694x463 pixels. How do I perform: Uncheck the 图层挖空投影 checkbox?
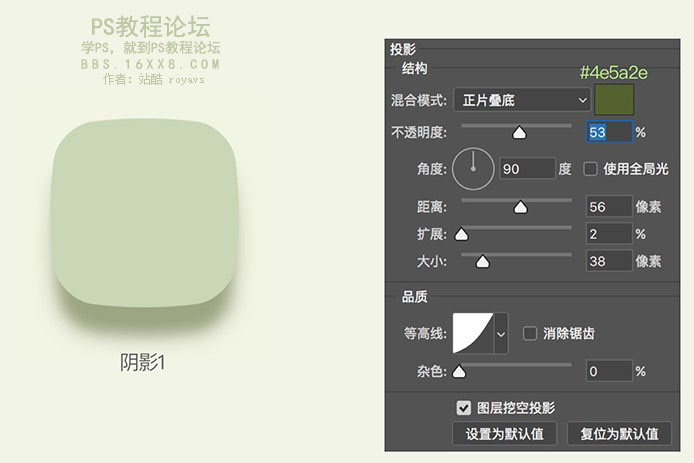(463, 408)
